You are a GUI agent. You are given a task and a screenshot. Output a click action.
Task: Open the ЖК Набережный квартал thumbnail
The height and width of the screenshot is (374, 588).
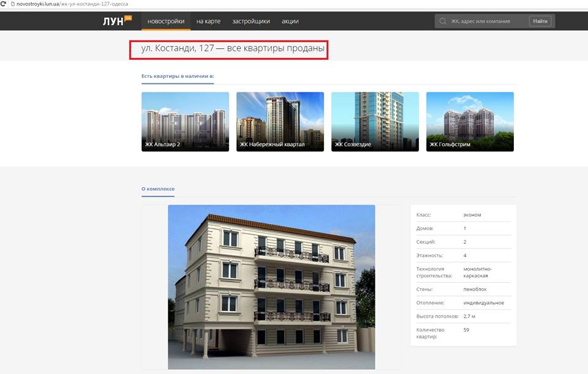(x=280, y=121)
